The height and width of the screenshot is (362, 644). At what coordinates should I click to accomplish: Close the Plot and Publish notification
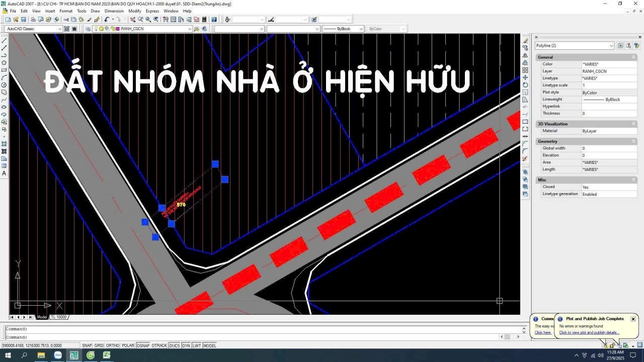click(x=633, y=319)
